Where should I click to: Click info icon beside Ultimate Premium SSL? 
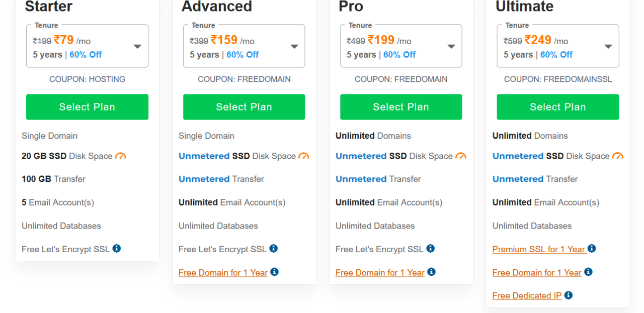[x=592, y=248]
